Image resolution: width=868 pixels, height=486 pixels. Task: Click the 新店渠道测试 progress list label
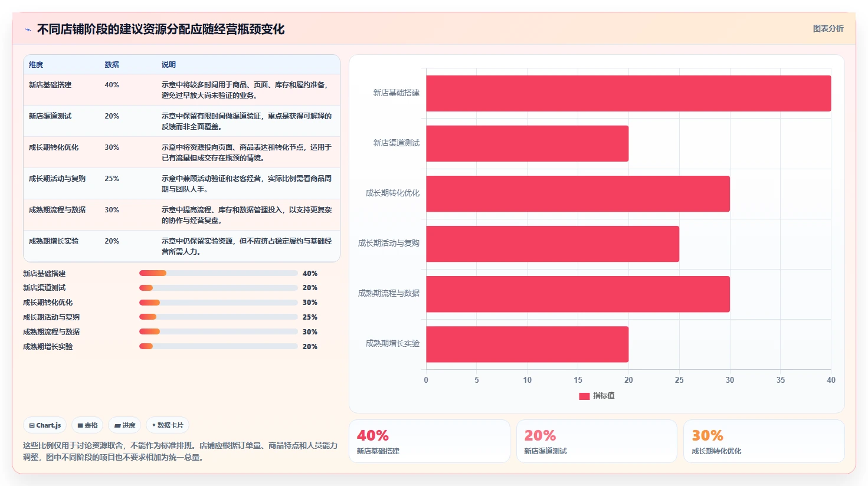(x=44, y=288)
